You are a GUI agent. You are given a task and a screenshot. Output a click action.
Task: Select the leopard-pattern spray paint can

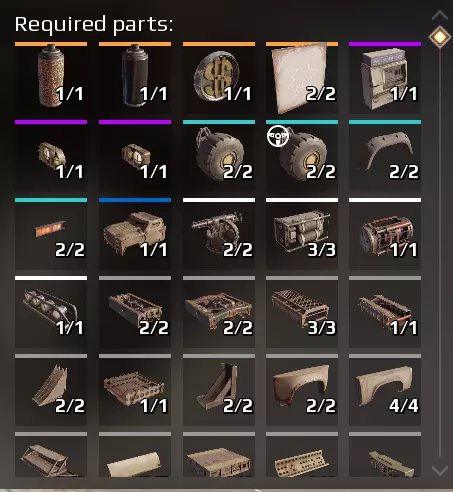tap(51, 78)
